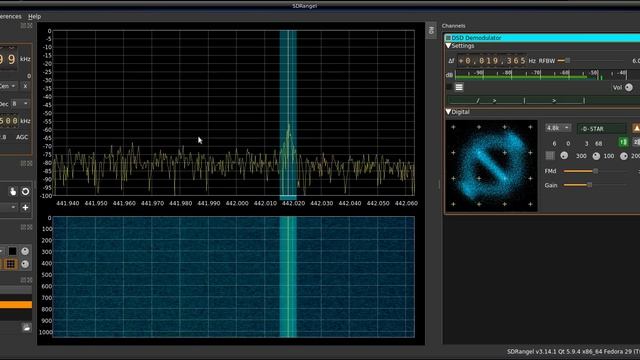640x360 pixels.
Task: Open the Help menu
Action: pyautogui.click(x=34, y=16)
